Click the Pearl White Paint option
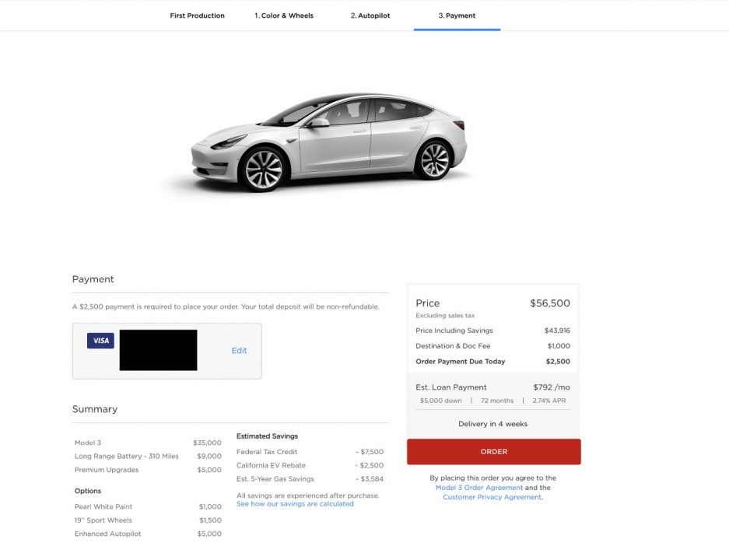Screen dimensions: 729x560 pos(148,506)
